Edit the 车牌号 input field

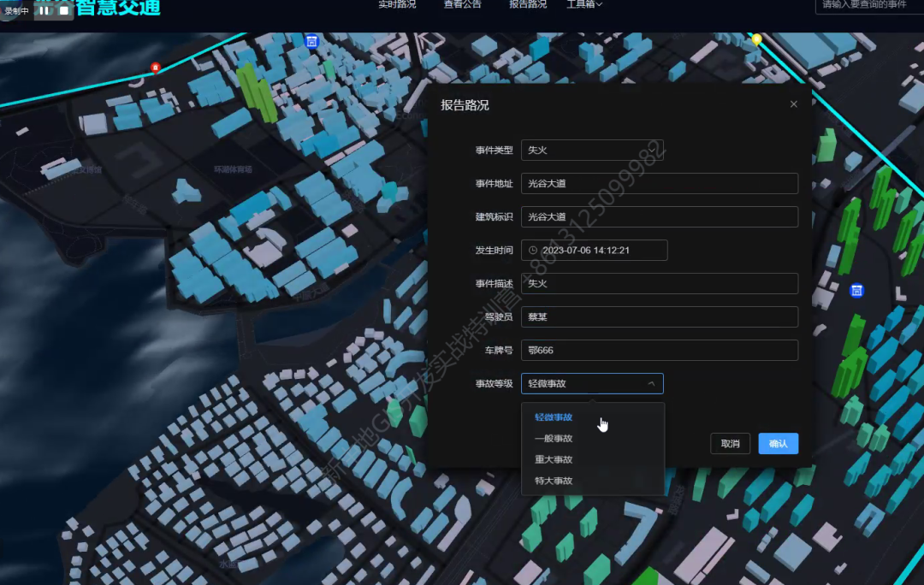(660, 350)
